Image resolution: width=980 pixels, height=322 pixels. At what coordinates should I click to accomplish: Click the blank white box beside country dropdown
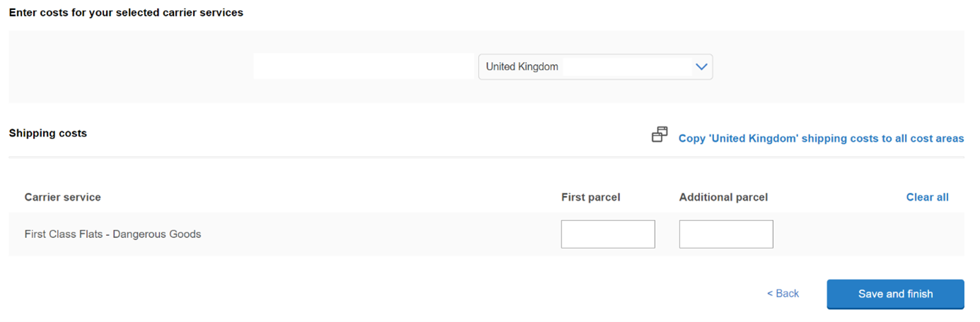(x=363, y=66)
